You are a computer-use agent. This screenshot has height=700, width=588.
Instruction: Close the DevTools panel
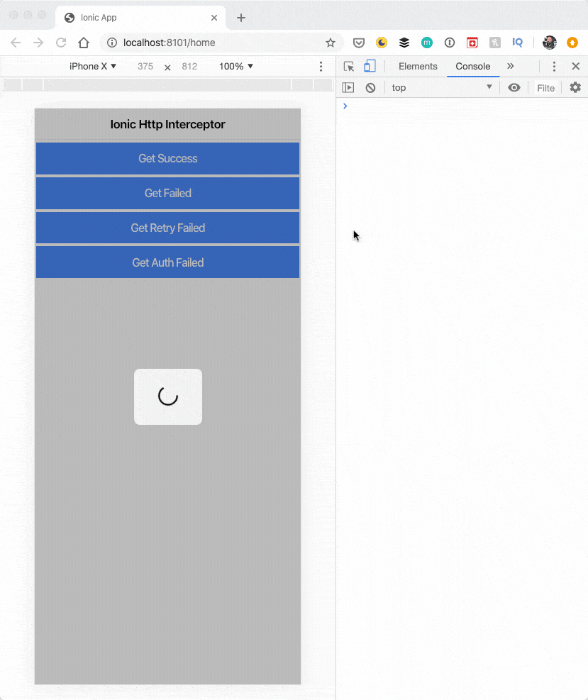click(x=576, y=66)
